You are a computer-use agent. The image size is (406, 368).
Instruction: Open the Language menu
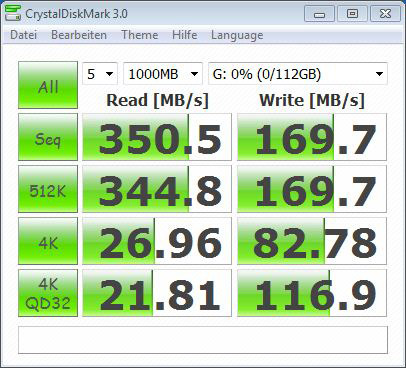(237, 35)
